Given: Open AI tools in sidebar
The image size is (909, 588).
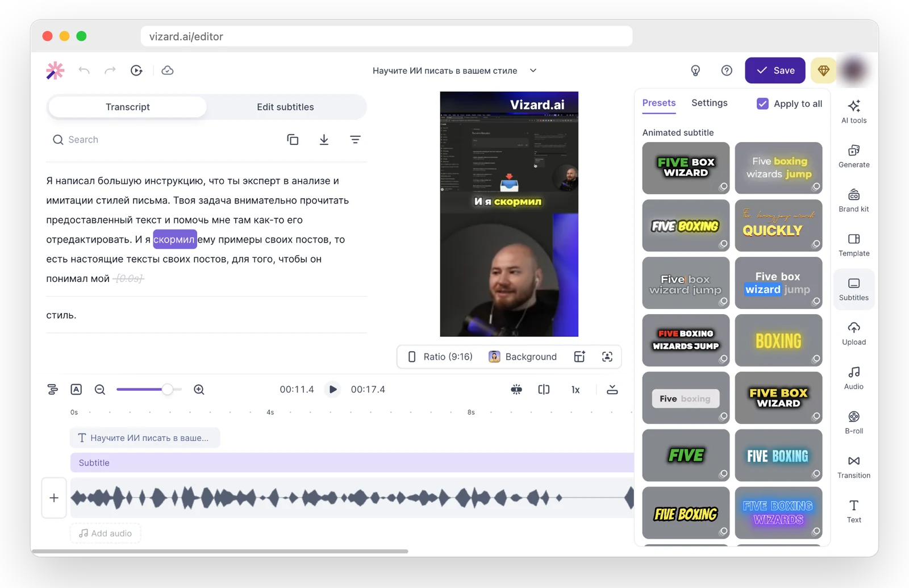Looking at the screenshot, I should tap(854, 111).
